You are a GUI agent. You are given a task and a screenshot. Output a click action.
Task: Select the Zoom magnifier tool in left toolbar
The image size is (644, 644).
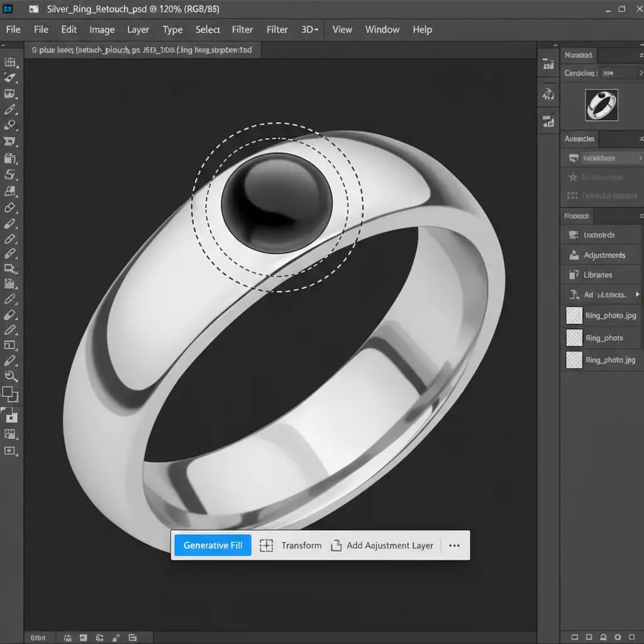(x=11, y=377)
